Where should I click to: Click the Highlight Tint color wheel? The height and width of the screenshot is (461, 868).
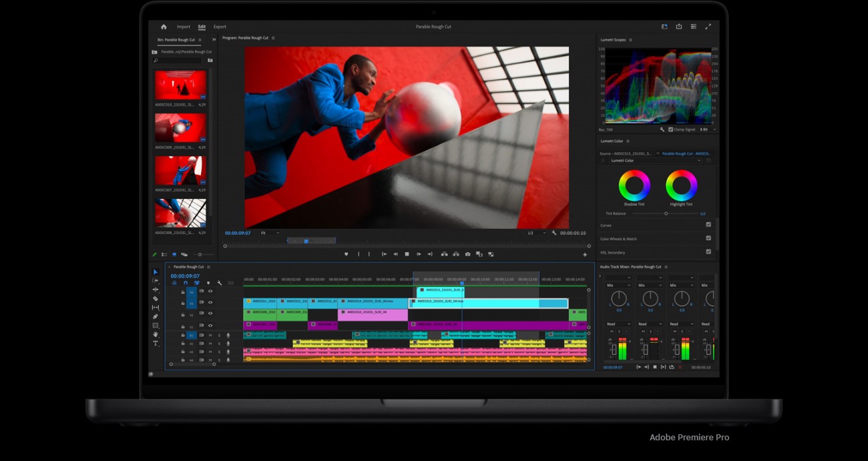click(681, 185)
